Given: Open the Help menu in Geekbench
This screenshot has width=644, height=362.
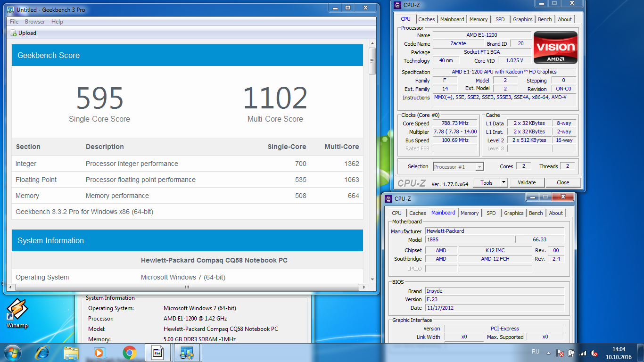Looking at the screenshot, I should [57, 22].
